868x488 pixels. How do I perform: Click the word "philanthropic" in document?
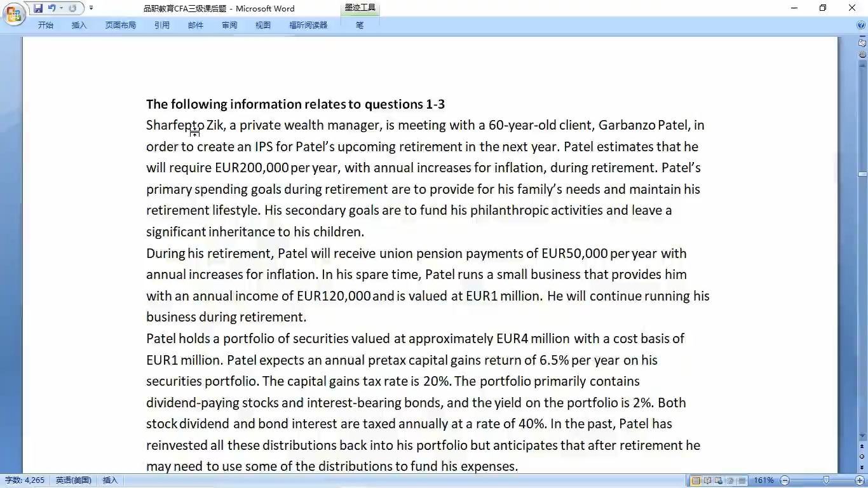[510, 211]
